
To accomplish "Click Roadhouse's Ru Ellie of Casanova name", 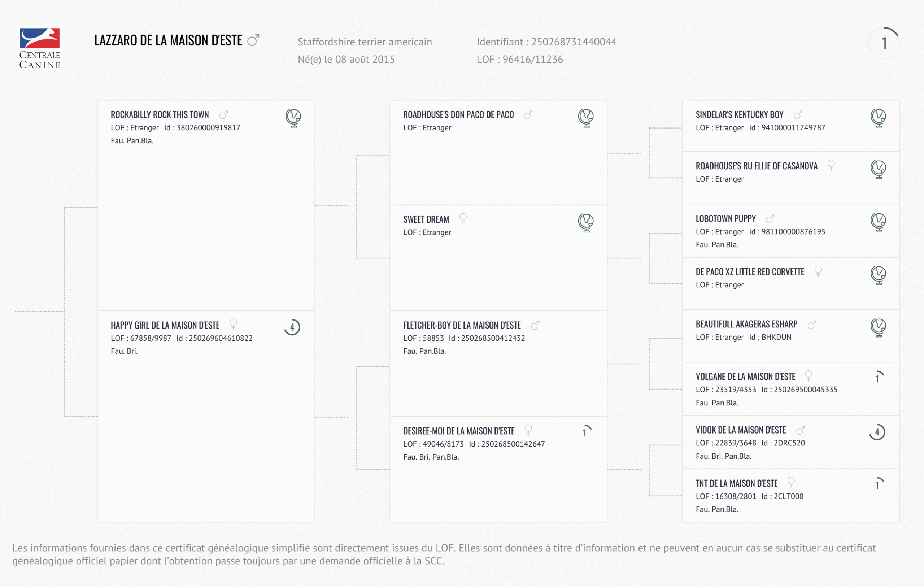I will [x=756, y=166].
